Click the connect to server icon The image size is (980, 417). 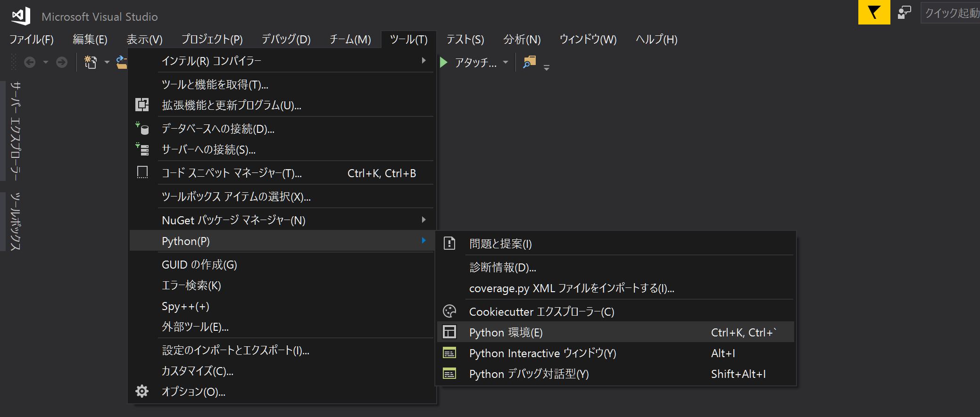142,149
